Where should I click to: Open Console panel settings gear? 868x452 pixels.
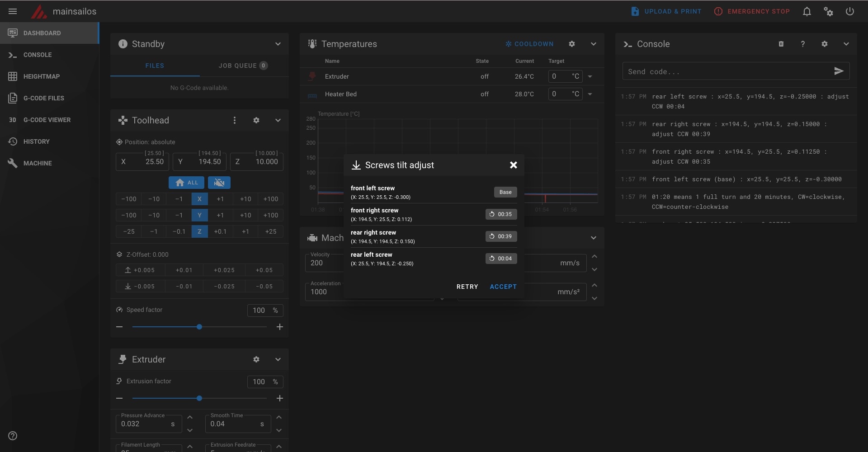coord(825,44)
